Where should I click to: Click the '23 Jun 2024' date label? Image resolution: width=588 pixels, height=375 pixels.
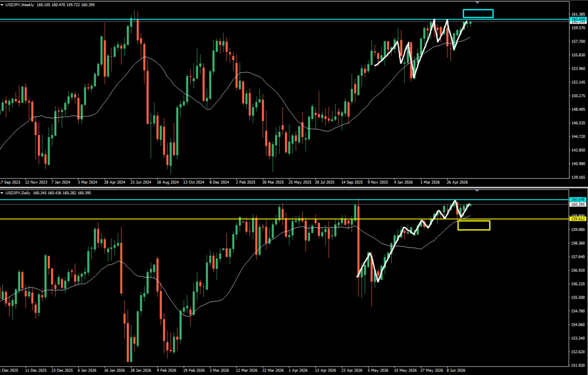click(x=141, y=182)
